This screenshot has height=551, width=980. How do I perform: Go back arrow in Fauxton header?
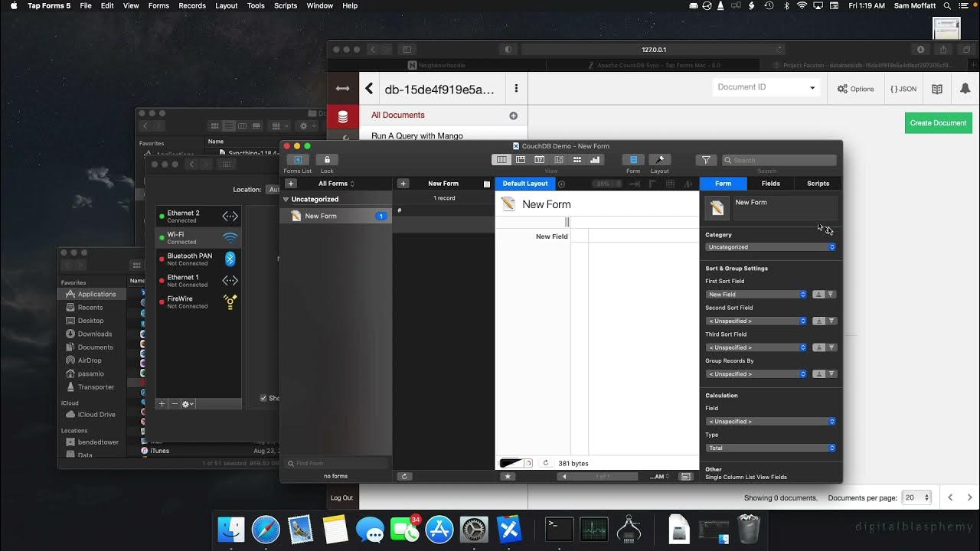[369, 89]
